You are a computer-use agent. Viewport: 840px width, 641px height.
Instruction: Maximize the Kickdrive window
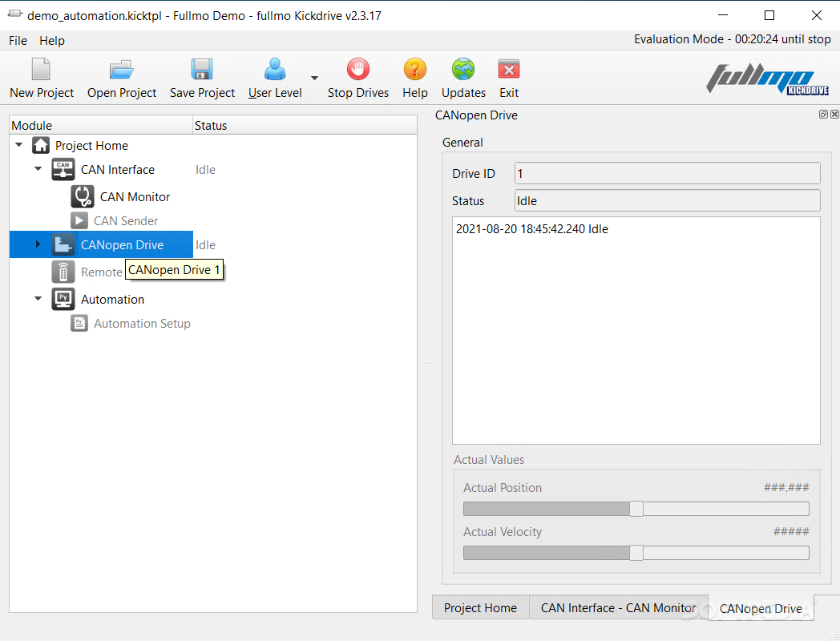click(x=769, y=15)
